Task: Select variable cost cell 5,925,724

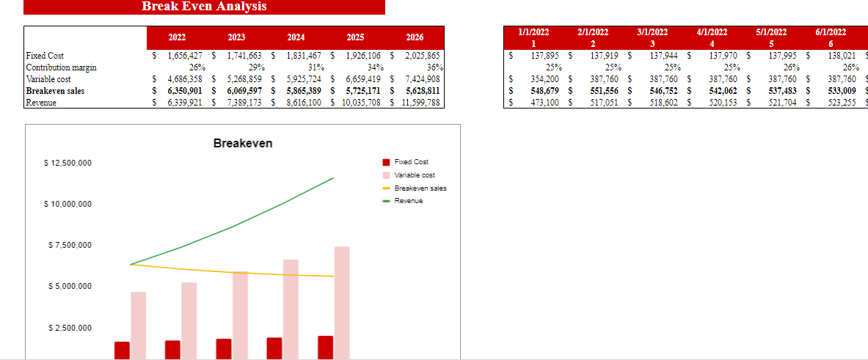Action: click(x=296, y=79)
